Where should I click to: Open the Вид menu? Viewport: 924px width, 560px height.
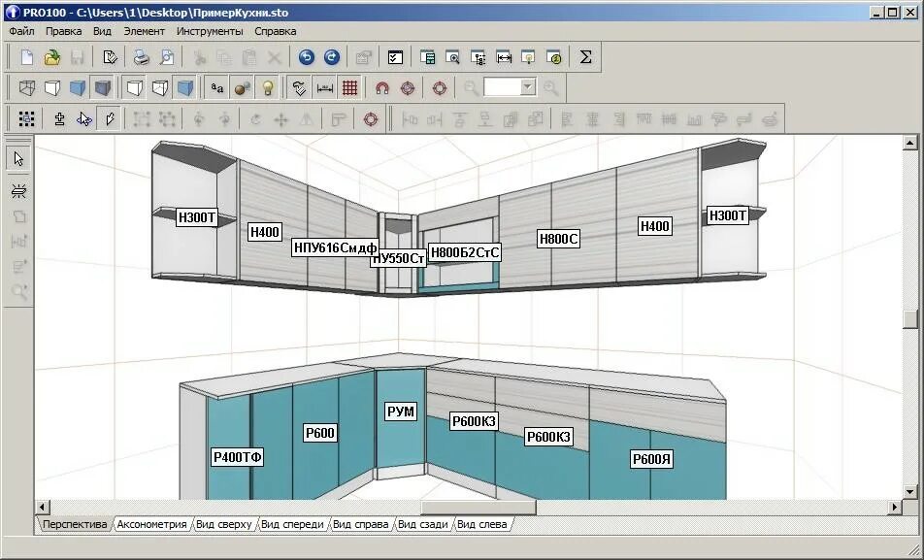pyautogui.click(x=102, y=31)
